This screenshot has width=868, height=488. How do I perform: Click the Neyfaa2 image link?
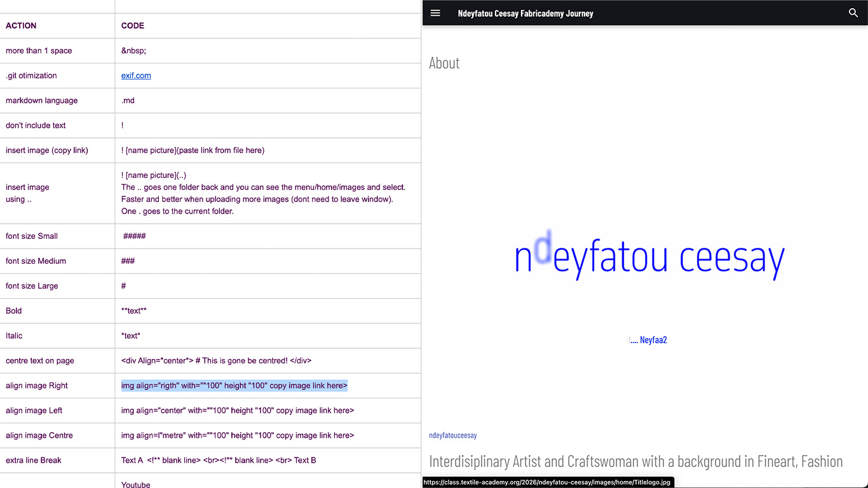[648, 340]
